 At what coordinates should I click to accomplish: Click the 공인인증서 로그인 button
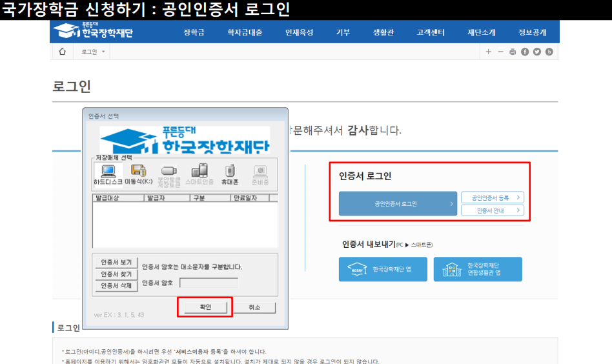point(398,204)
